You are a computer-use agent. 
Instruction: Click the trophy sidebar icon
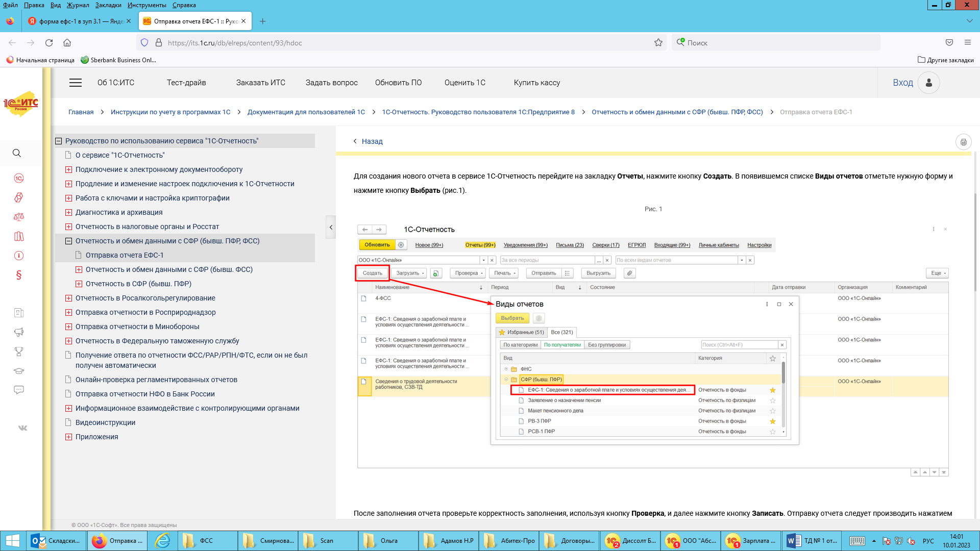(x=19, y=352)
